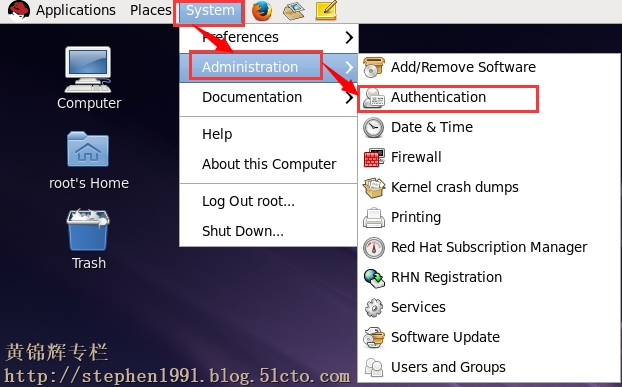Click the Software Update disc icon
Viewport: 622px width, 387px height.
tap(374, 338)
